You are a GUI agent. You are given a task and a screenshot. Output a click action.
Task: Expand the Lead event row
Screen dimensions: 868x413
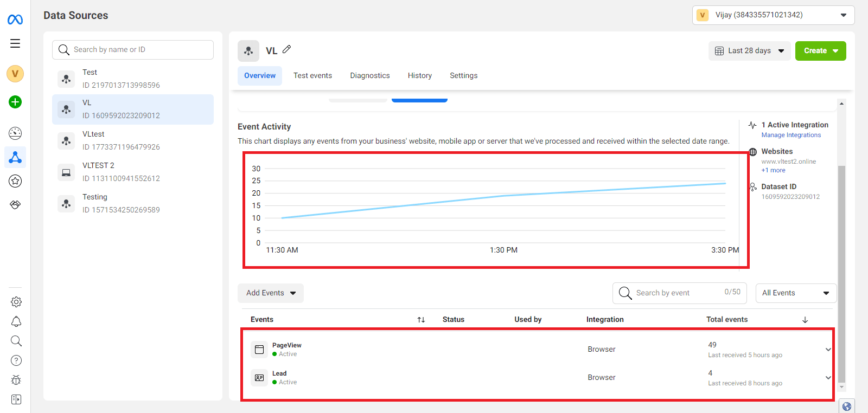click(828, 378)
